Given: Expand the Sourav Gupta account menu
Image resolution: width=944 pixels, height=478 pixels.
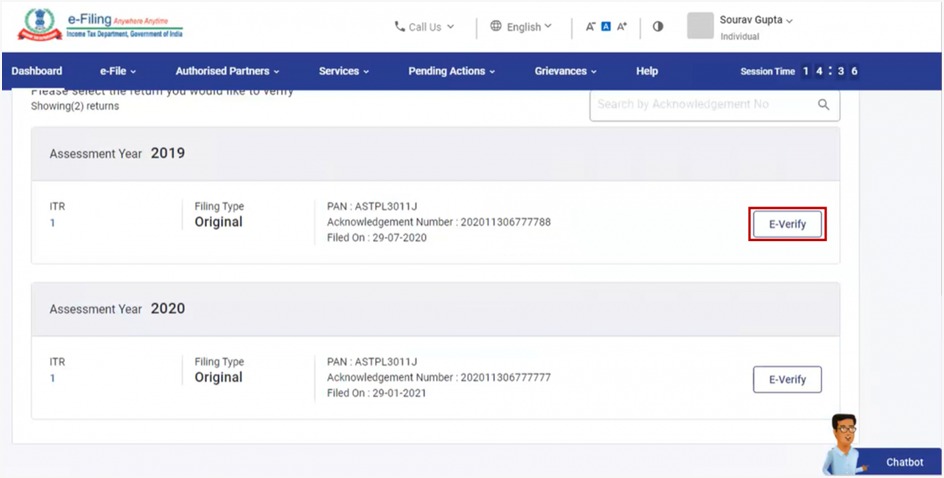Looking at the screenshot, I should tap(756, 20).
